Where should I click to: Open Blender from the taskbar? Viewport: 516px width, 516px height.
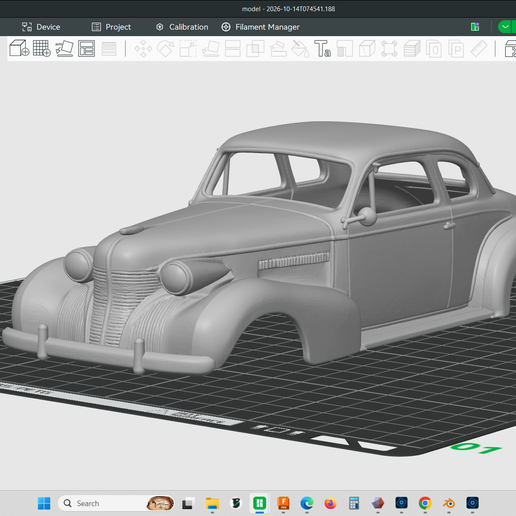[449, 503]
